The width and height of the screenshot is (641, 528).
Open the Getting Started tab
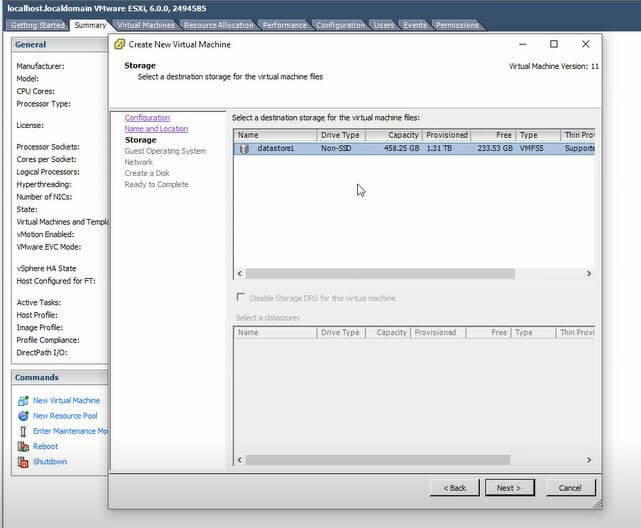click(38, 25)
